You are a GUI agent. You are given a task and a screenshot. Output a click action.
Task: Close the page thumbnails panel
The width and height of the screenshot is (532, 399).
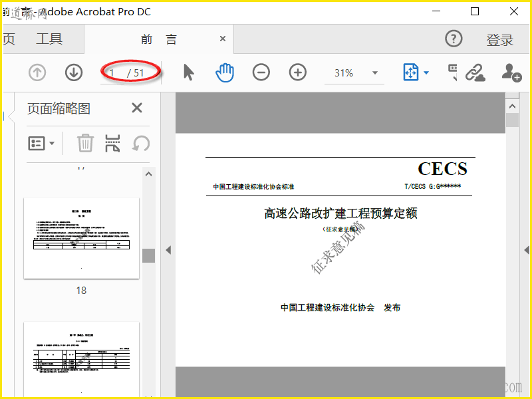[137, 108]
